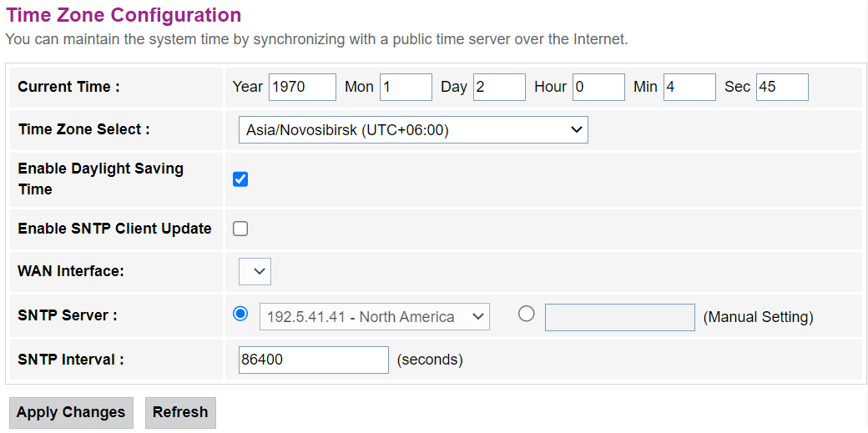Check Enable SNTP Client Update checkbox

(240, 229)
